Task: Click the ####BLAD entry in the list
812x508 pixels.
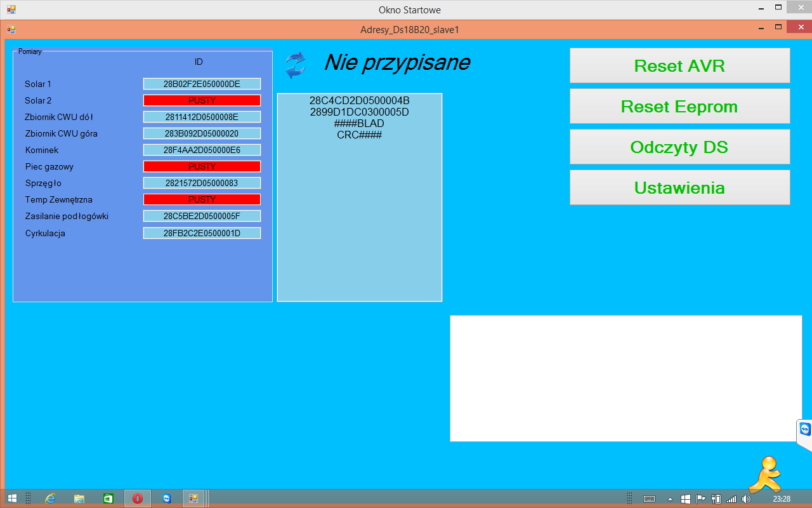Action: coord(360,123)
